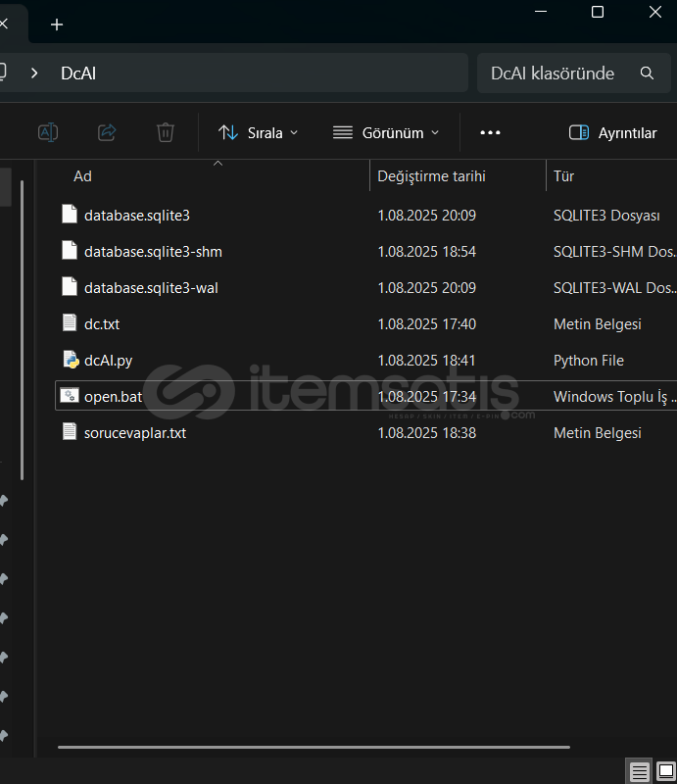Select the database.sqlite3-wal file icon
The image size is (677, 784).
pos(70,286)
